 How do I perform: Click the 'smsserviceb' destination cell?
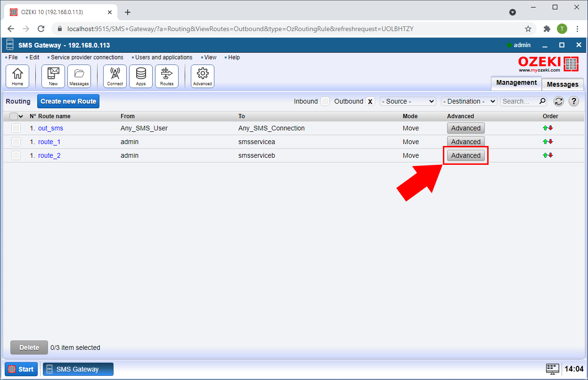pyautogui.click(x=256, y=155)
